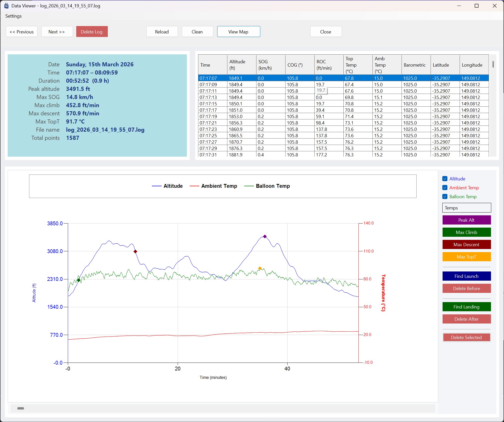Click the dark red Max Descent button

[x=467, y=244]
